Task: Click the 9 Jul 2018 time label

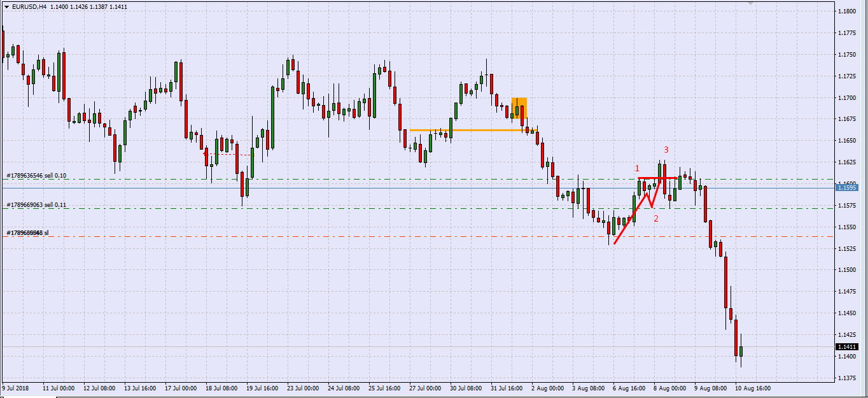Action: (16, 387)
